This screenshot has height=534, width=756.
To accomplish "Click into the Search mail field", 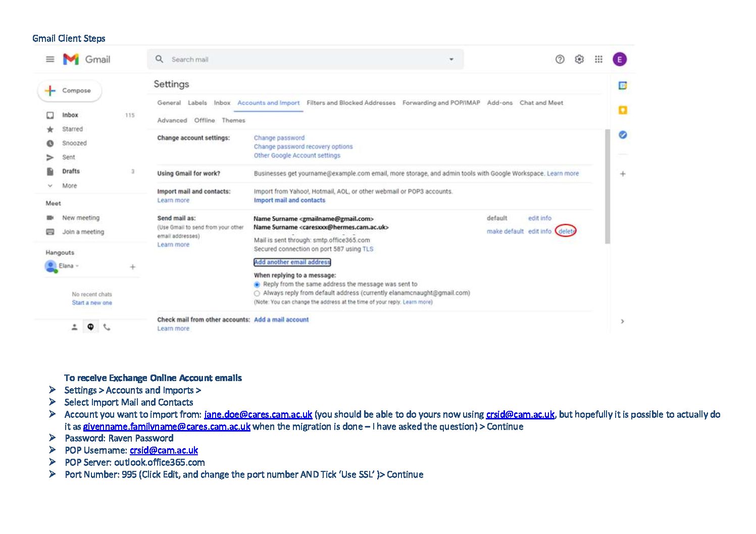I will click(x=306, y=60).
